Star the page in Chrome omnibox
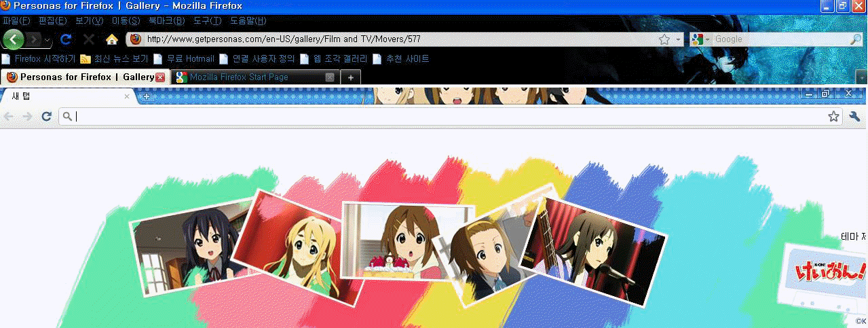The image size is (868, 328). click(833, 117)
